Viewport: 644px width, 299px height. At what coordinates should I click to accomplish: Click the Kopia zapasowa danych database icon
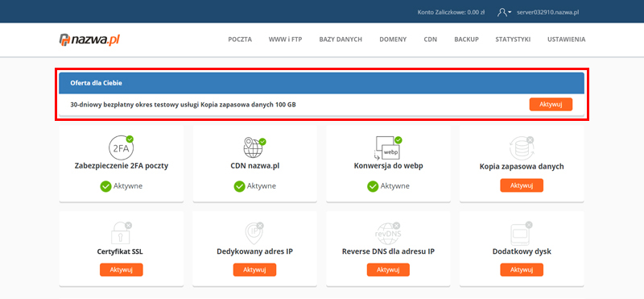pos(521,148)
